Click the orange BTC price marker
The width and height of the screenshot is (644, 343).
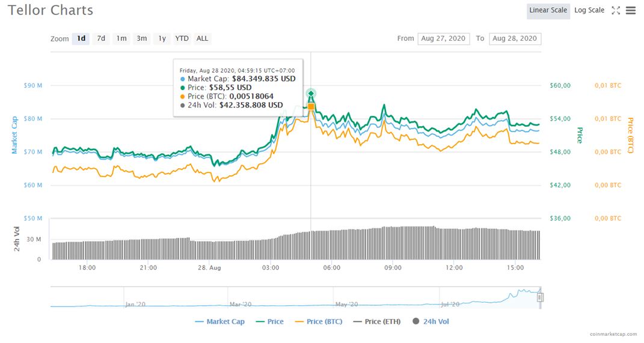click(311, 107)
